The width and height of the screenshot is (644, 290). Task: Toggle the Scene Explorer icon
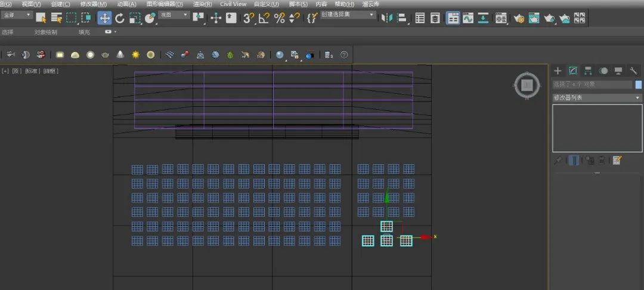point(420,18)
